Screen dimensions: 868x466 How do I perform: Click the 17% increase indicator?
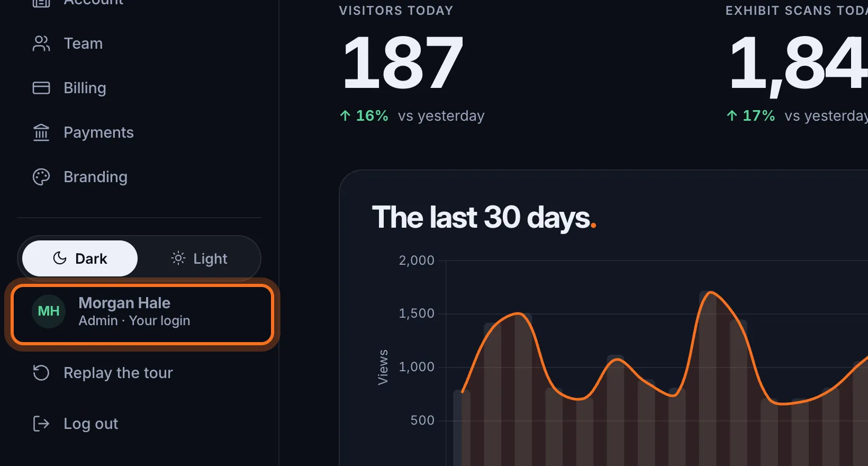point(751,115)
